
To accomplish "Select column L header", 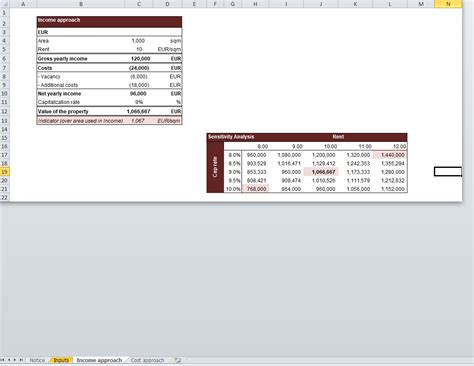I will 390,4.
